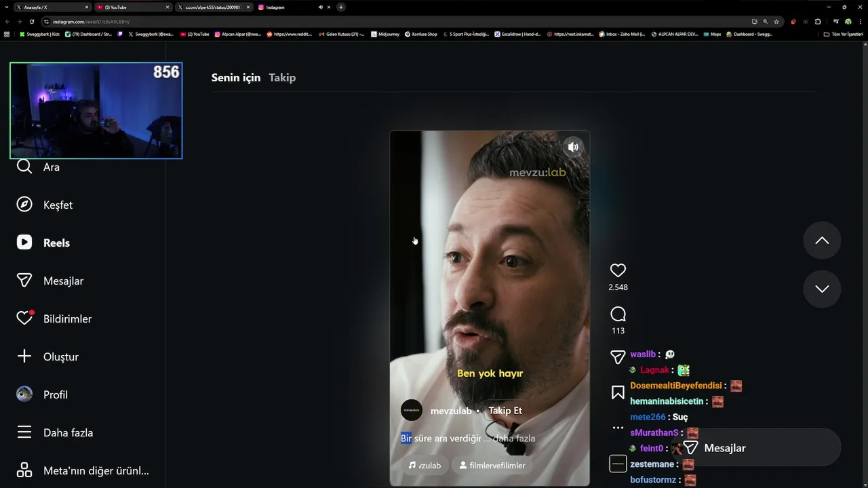Open Meta'nın diğer ürünleri
The height and width of the screenshot is (488, 868).
[82, 470]
